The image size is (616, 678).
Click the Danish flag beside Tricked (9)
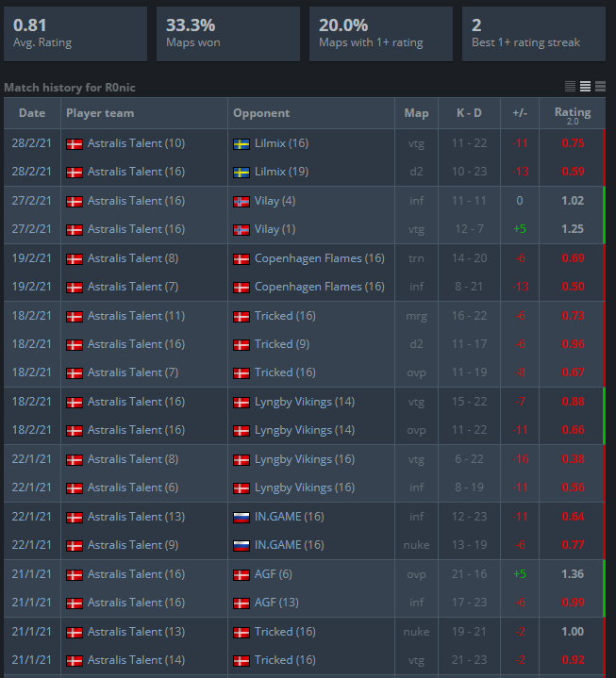pyautogui.click(x=241, y=345)
